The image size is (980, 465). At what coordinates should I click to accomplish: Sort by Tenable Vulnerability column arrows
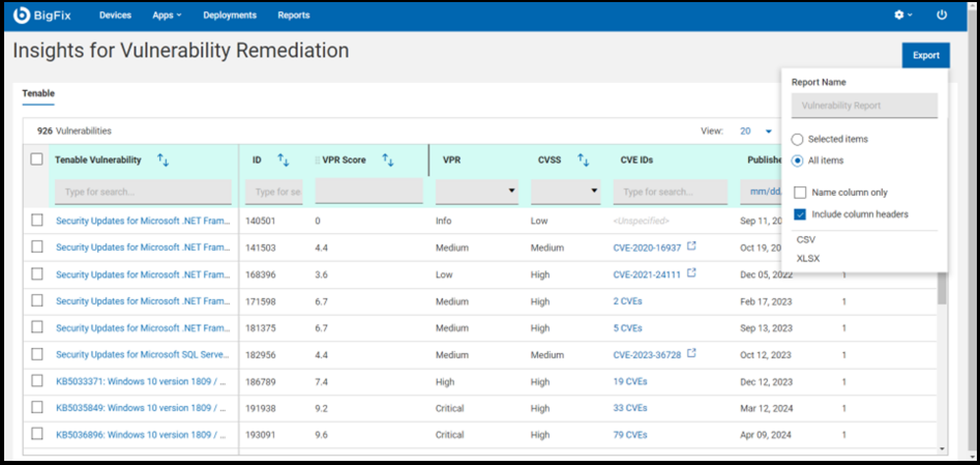click(x=163, y=160)
